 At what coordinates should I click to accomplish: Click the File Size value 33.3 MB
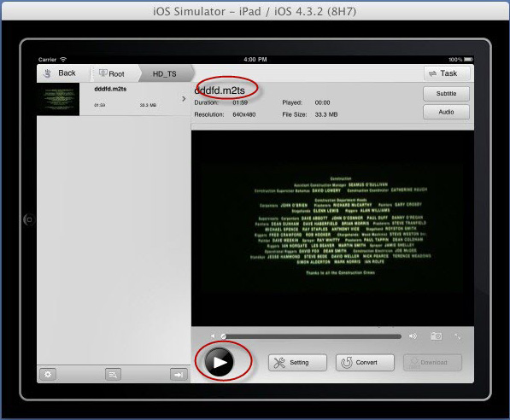point(326,114)
